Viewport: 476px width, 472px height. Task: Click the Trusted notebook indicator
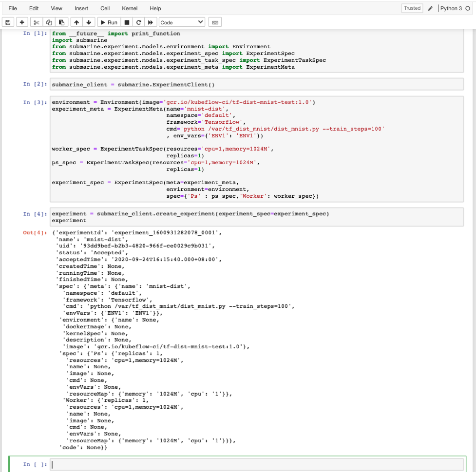tap(412, 8)
